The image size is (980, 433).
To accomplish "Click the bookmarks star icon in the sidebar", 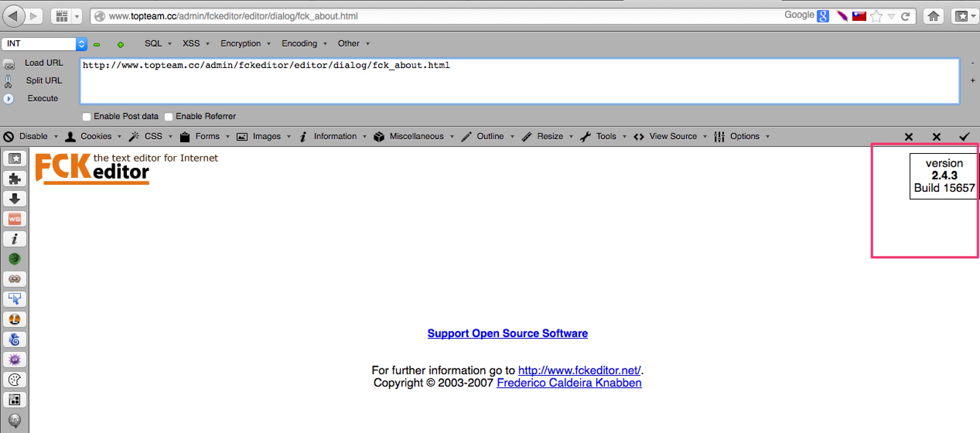I will click(15, 159).
